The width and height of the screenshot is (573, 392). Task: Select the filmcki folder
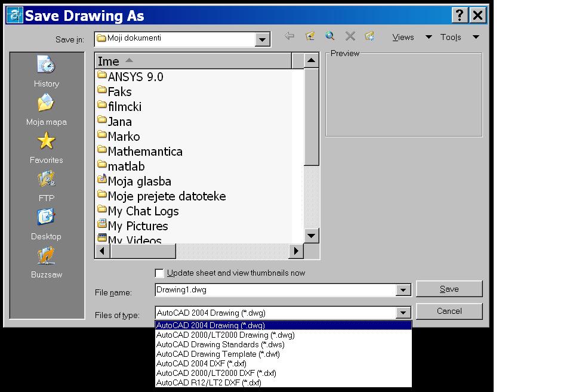[119, 107]
